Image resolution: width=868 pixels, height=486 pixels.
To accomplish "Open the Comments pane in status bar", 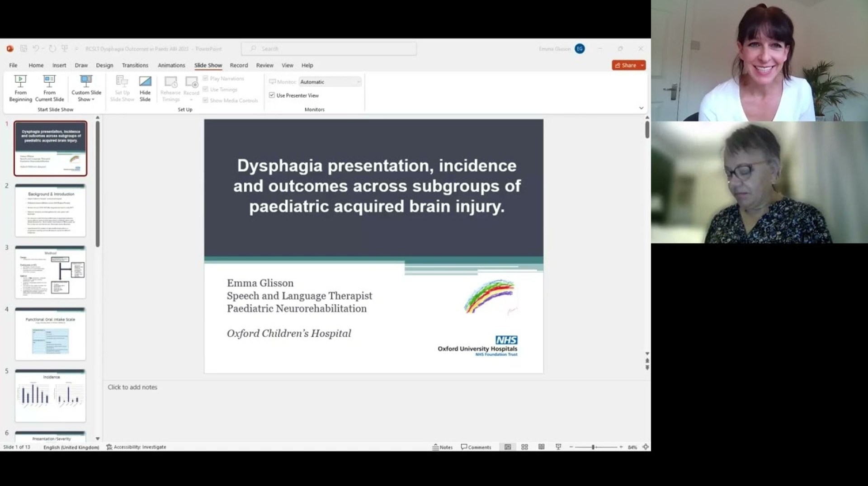I will pos(476,447).
